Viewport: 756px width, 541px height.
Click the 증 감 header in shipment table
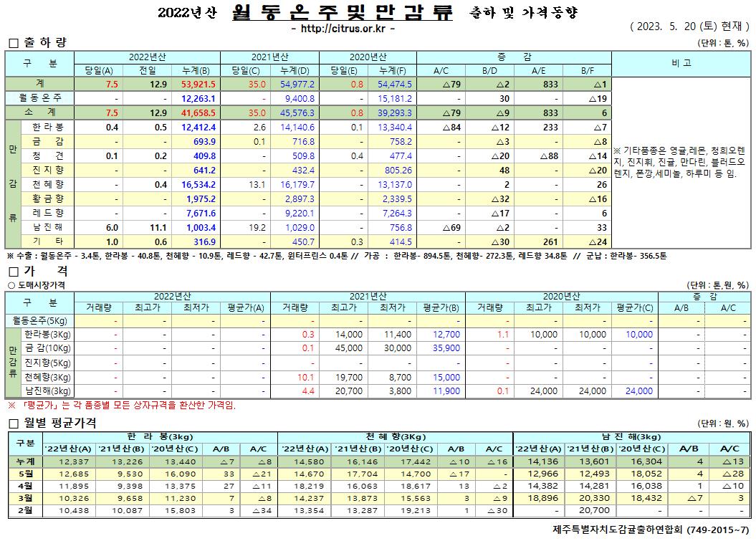(513, 56)
